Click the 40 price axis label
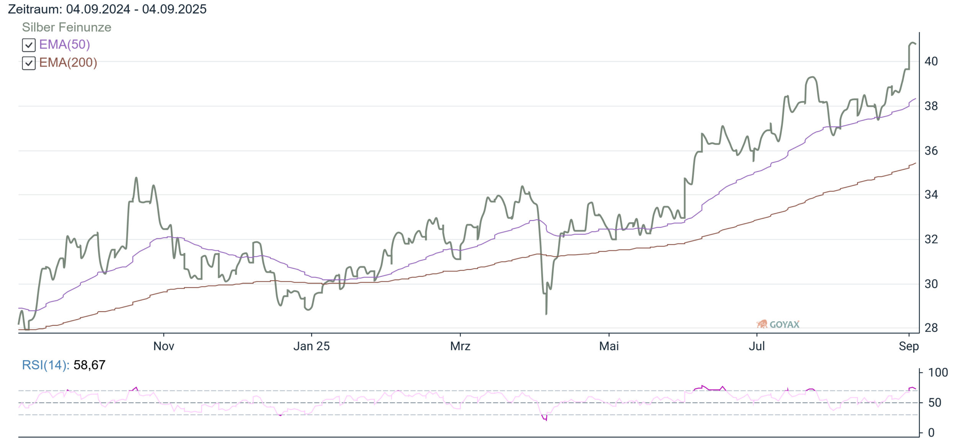The height and width of the screenshot is (441, 980). 931,61
